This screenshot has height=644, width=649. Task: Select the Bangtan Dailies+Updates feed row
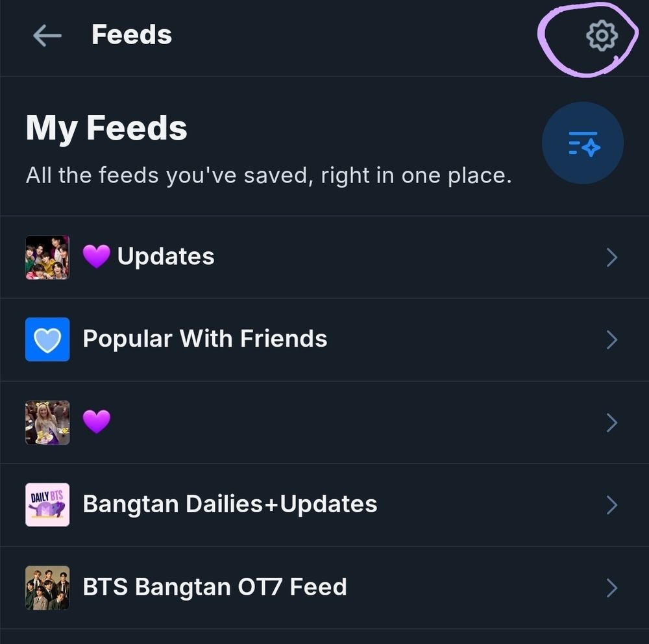pyautogui.click(x=230, y=504)
